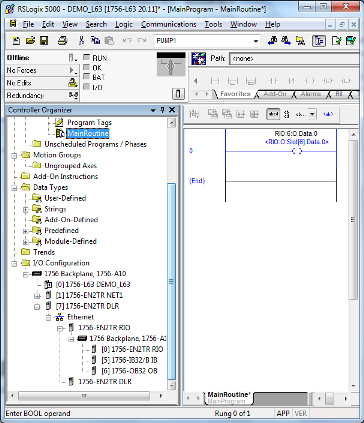Expand the Strings data type folder
The width and height of the screenshot is (364, 423).
point(25,210)
